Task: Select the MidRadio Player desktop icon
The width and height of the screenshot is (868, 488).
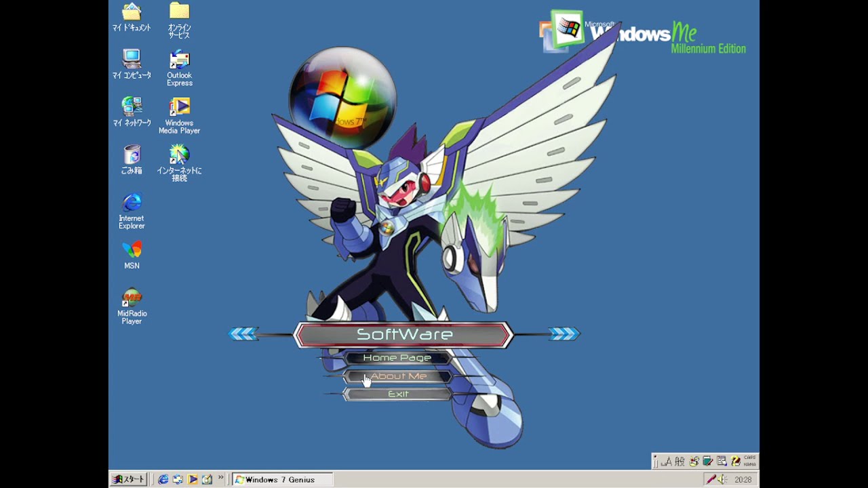Action: point(132,306)
